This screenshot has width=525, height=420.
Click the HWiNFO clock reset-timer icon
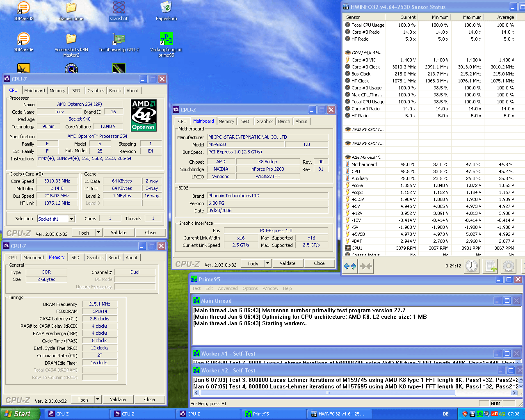point(472,266)
